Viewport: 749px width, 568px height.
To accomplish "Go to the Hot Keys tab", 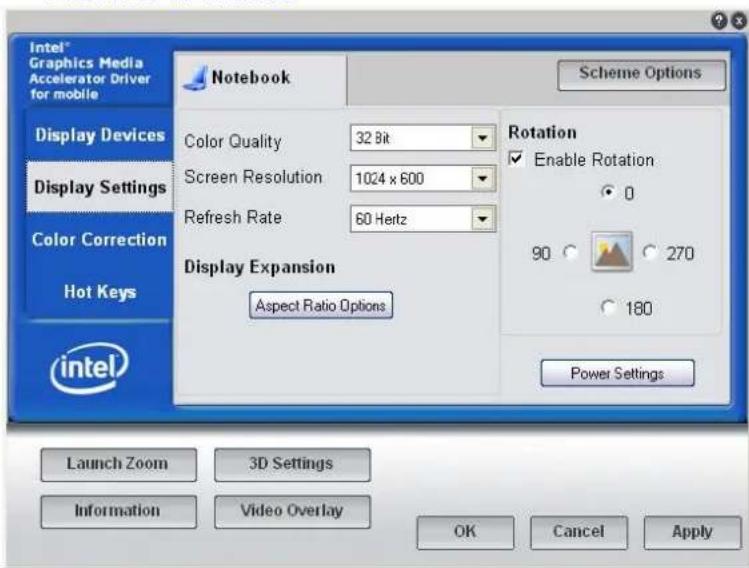I will click(100, 291).
